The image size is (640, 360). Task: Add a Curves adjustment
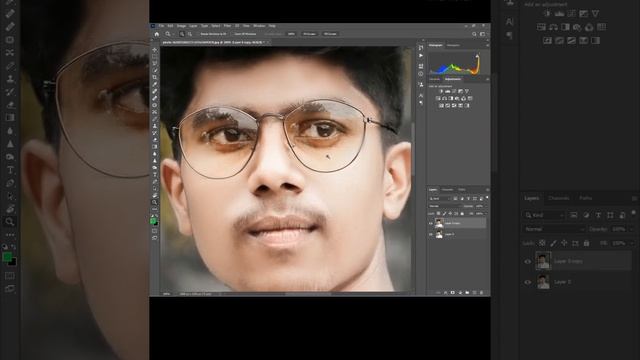(x=454, y=91)
